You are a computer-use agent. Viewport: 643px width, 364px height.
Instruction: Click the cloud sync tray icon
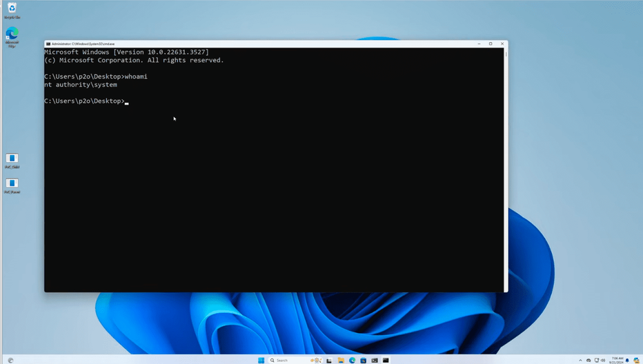(x=588, y=361)
